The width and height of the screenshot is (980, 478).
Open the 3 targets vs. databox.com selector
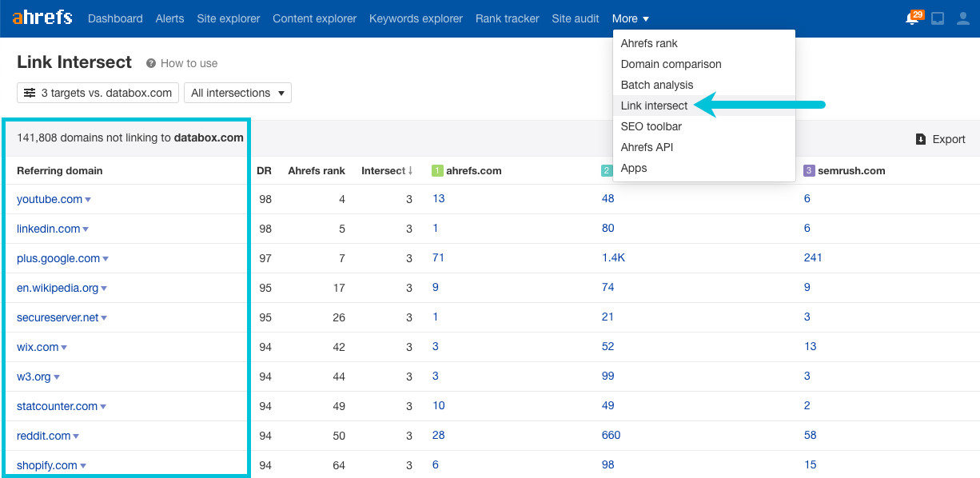[98, 93]
